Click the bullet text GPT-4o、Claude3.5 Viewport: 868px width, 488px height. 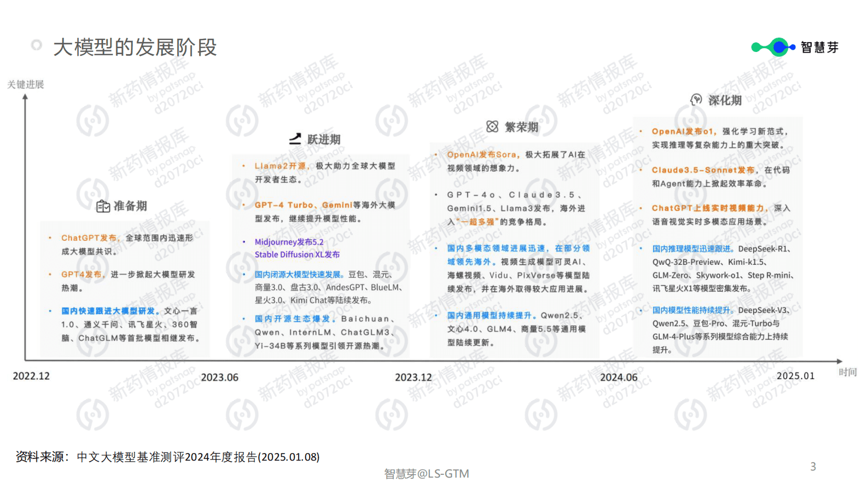point(513,195)
